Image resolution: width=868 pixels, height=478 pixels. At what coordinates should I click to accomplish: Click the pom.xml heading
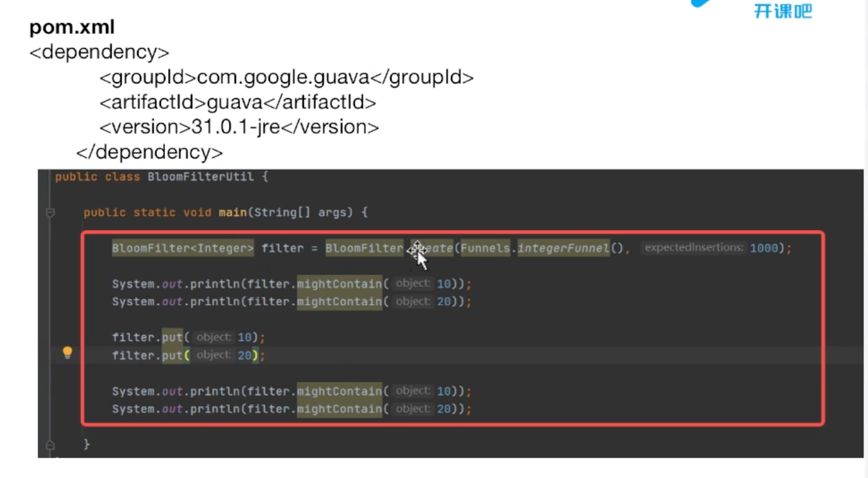point(72,28)
